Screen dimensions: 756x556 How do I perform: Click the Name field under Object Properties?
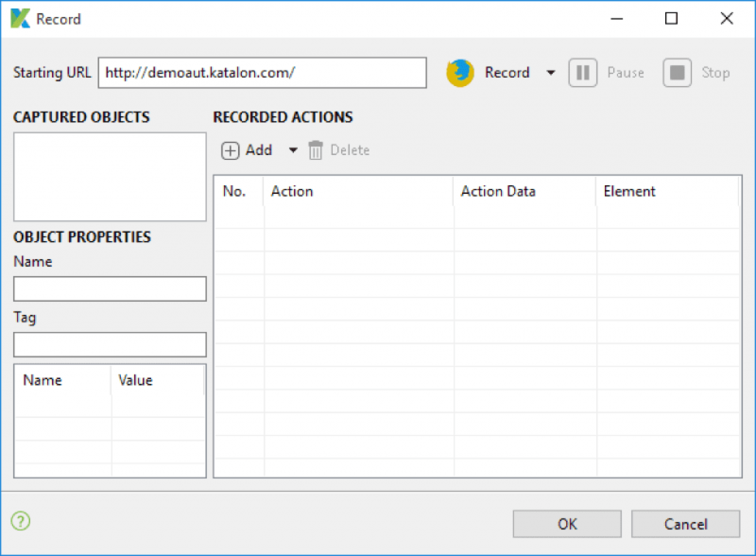click(109, 288)
